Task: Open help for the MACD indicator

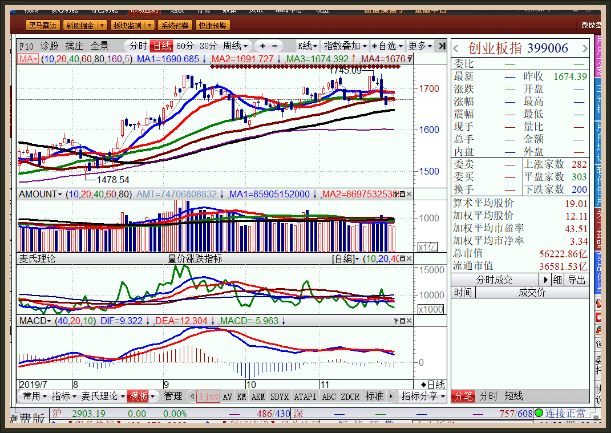Action: tap(396, 321)
